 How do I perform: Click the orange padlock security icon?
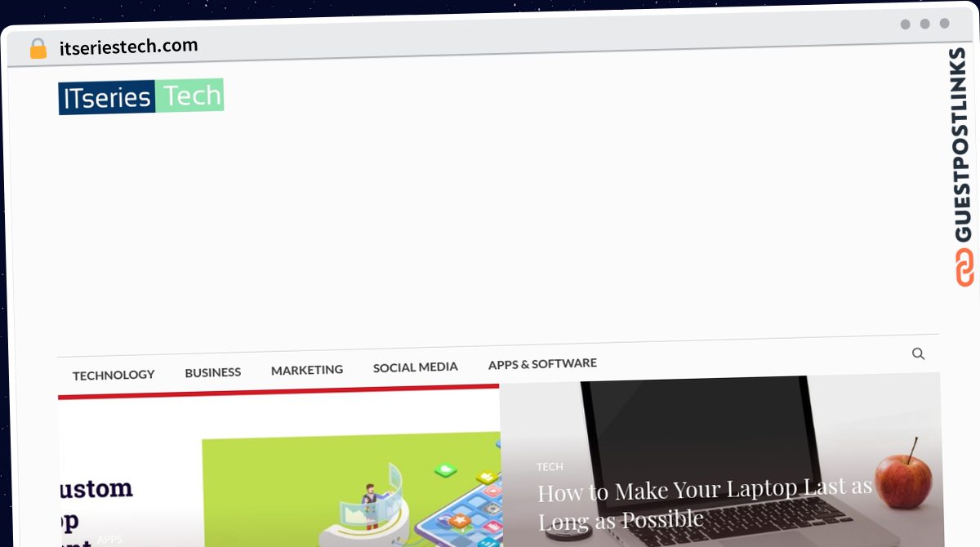coord(38,49)
